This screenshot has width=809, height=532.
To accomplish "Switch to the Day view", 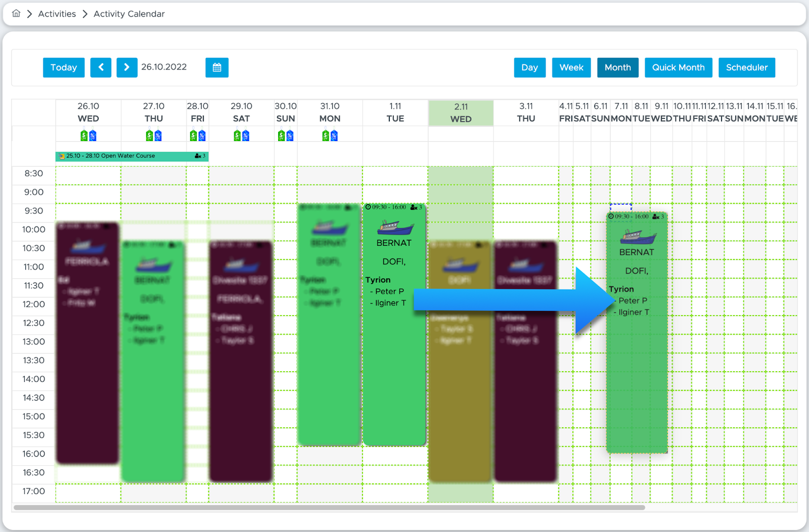I will click(x=530, y=67).
